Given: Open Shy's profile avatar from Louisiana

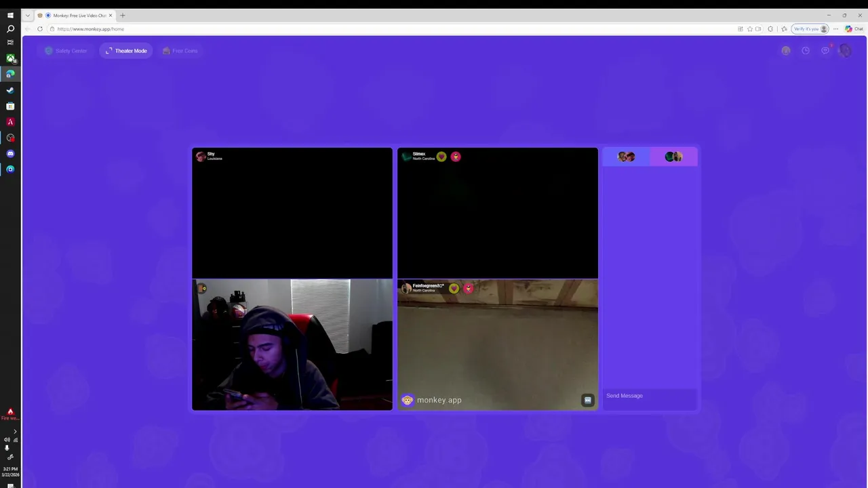Looking at the screenshot, I should (201, 157).
